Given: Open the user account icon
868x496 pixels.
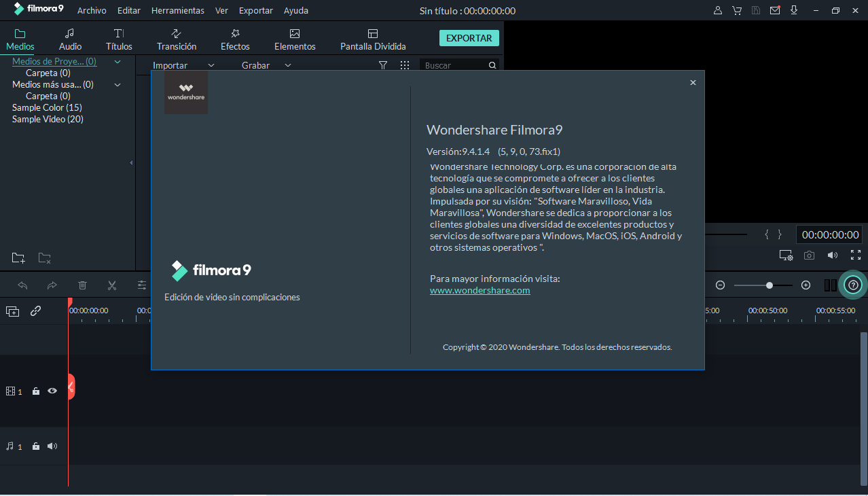Looking at the screenshot, I should (x=718, y=11).
